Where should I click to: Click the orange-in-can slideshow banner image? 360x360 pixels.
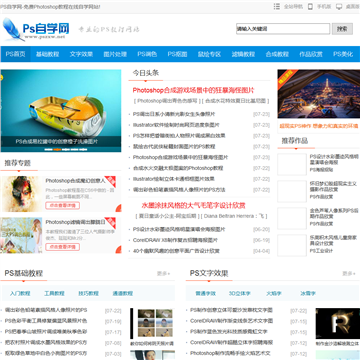[61, 110]
